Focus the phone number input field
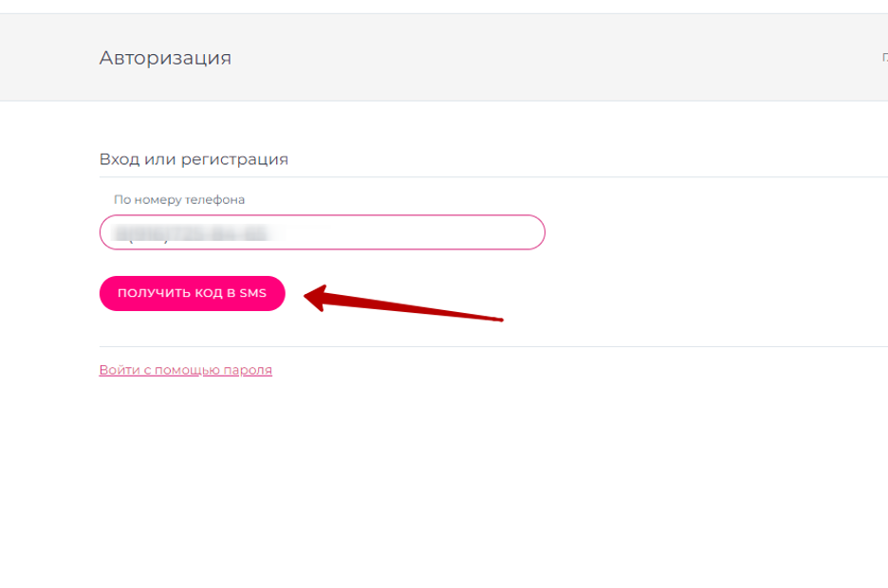This screenshot has height=588, width=888. click(322, 232)
